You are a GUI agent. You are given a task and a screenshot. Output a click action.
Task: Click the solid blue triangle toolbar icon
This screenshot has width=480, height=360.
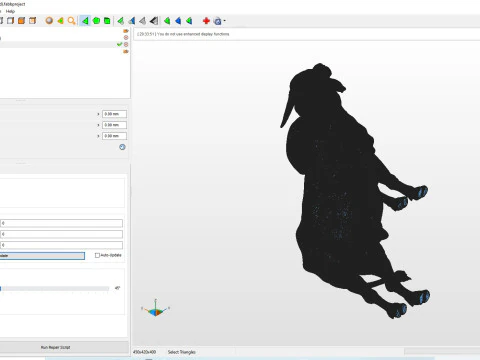click(x=178, y=21)
